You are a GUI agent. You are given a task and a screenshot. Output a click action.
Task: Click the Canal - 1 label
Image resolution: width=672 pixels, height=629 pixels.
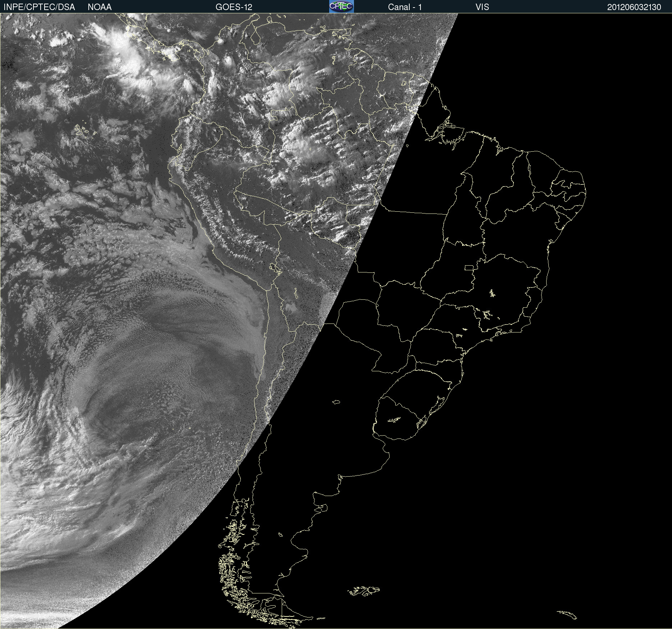point(405,7)
